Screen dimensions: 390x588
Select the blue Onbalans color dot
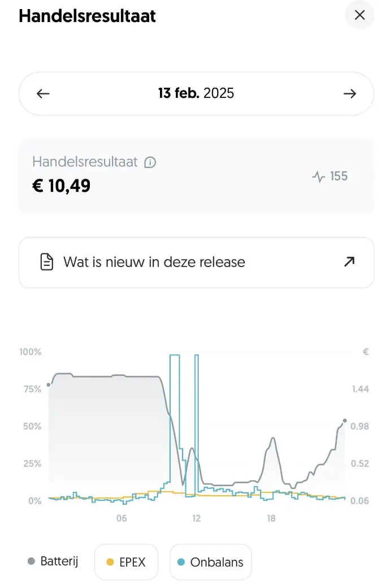click(181, 562)
